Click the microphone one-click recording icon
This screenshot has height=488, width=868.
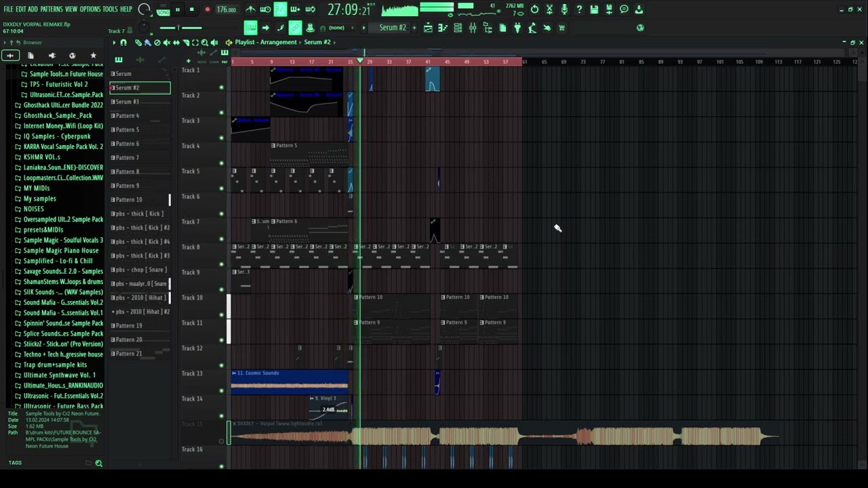click(564, 9)
